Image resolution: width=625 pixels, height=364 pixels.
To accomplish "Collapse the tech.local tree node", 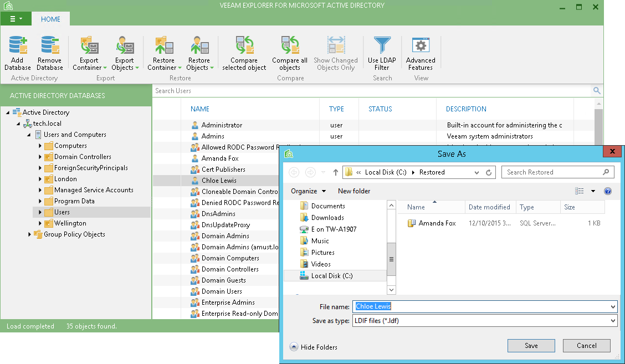I will [x=18, y=124].
